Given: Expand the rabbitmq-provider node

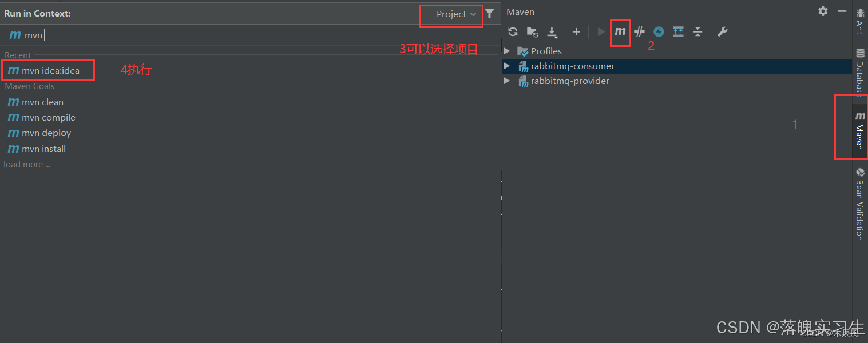Looking at the screenshot, I should (507, 81).
